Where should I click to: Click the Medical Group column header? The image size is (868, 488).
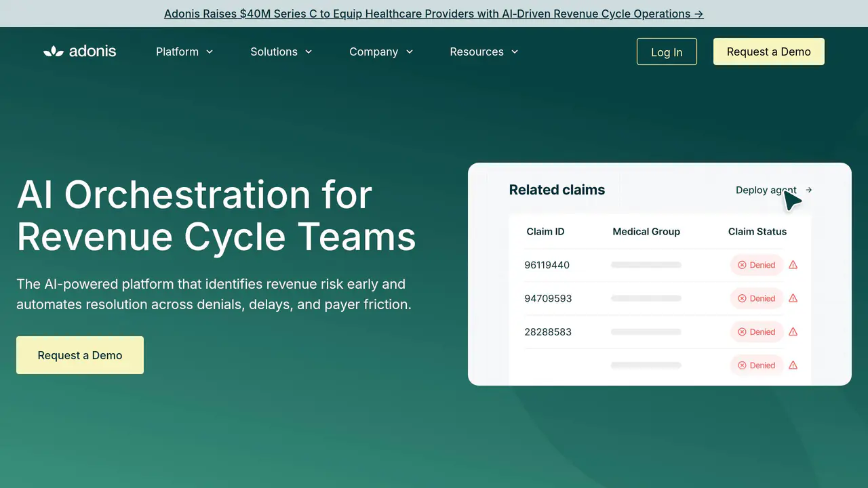pyautogui.click(x=646, y=232)
